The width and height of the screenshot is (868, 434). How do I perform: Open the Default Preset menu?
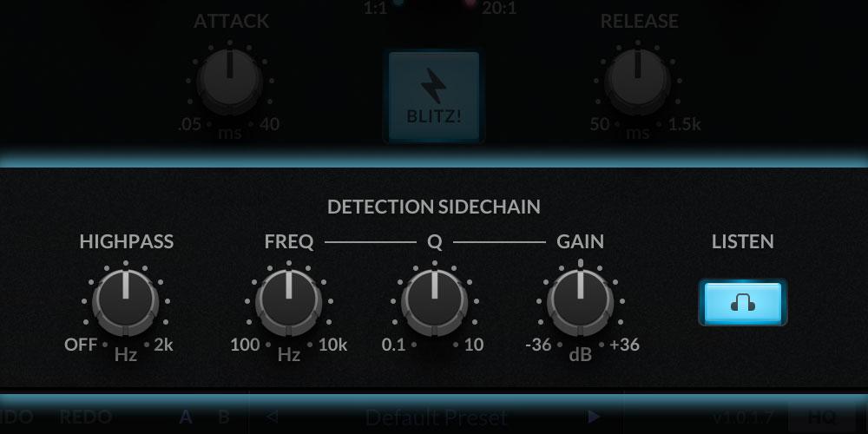(437, 417)
